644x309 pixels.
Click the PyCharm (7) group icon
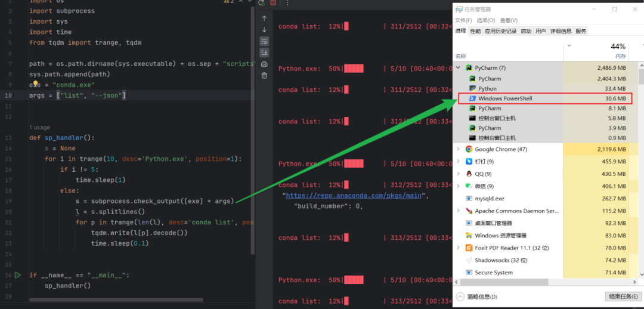coord(469,68)
